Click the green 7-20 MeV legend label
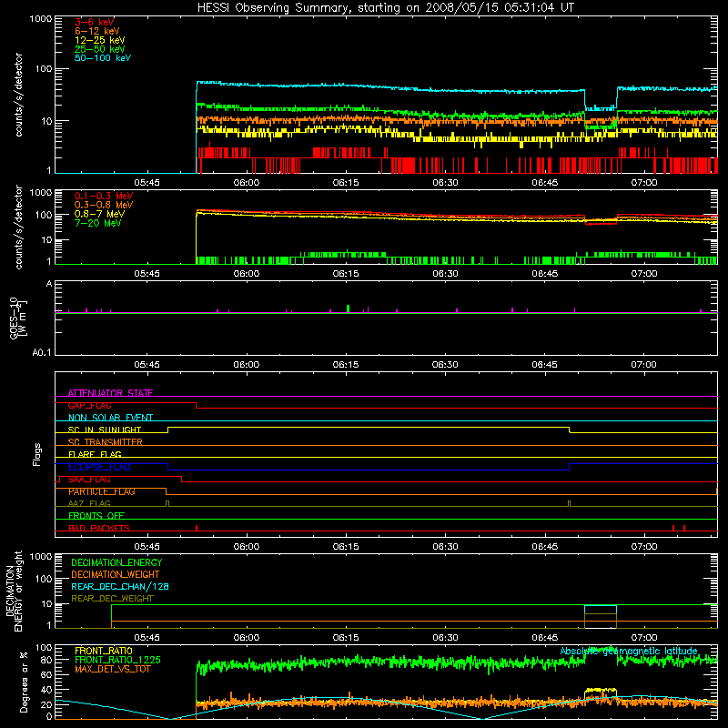Image resolution: width=728 pixels, height=728 pixels. click(98, 223)
